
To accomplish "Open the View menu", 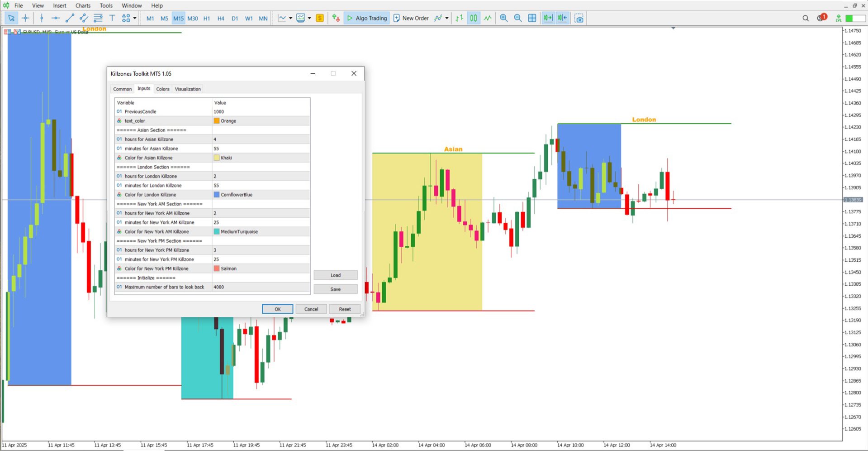I will [38, 5].
